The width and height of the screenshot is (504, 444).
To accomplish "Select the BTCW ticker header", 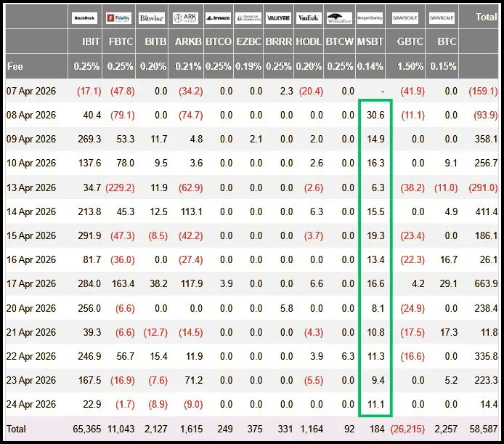I will pos(339,41).
